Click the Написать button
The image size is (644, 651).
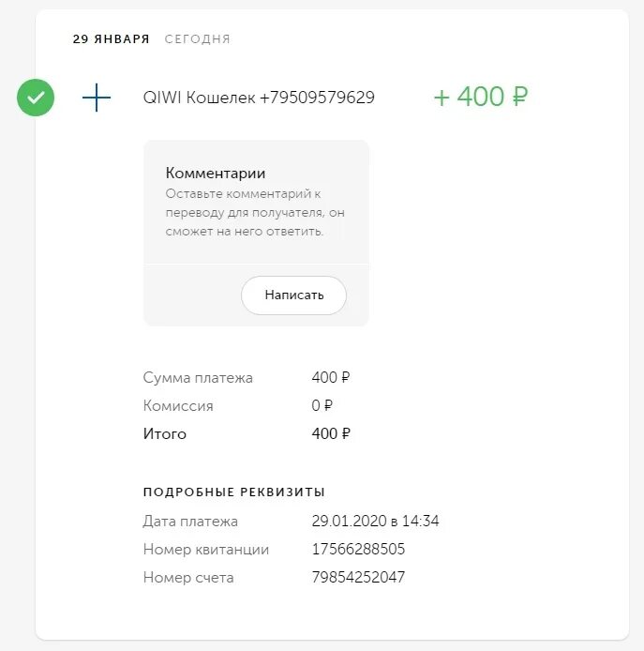293,295
